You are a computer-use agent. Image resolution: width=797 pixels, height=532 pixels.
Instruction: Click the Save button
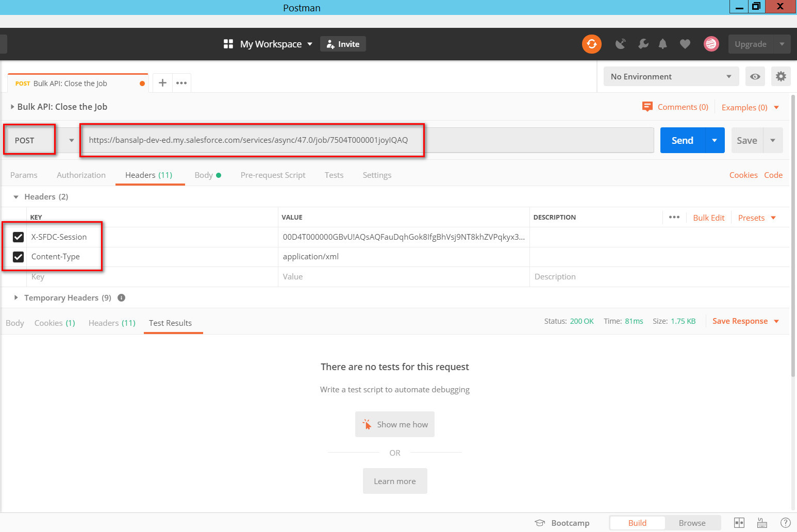747,140
